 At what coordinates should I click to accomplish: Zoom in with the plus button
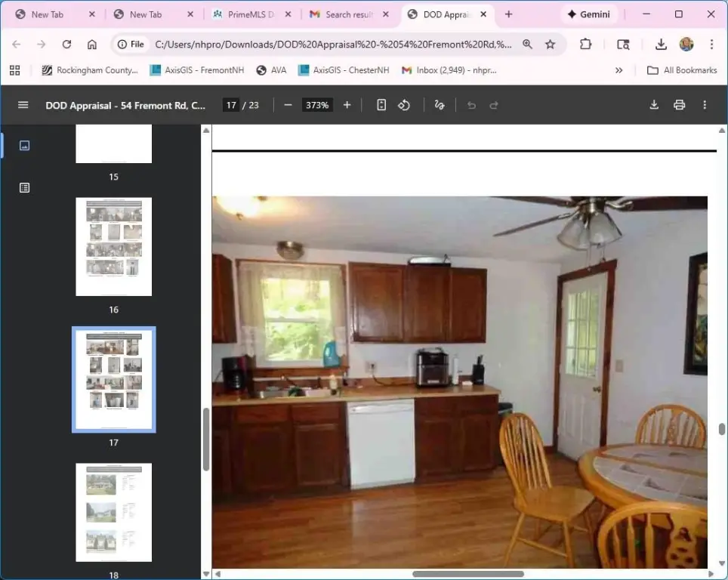point(347,105)
